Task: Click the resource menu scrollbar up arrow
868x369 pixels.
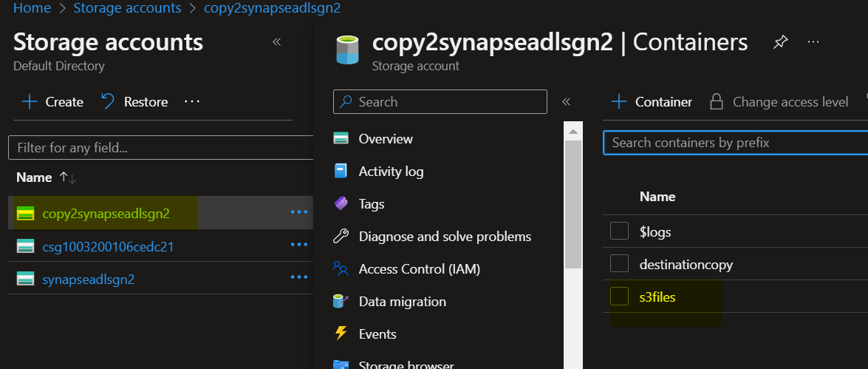Action: [573, 132]
